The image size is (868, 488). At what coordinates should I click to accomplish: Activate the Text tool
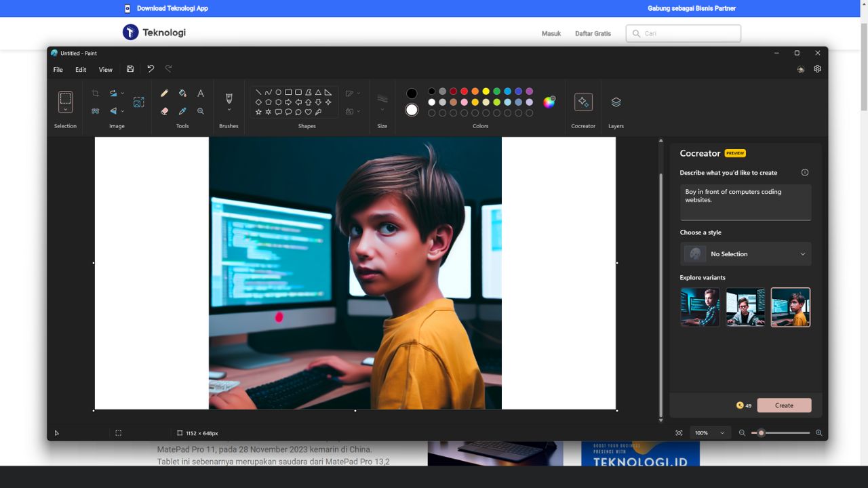[x=201, y=93]
